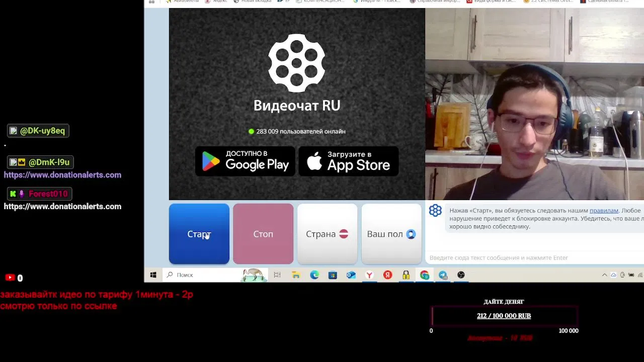
Task: Click the pink Стоп button
Action: click(x=263, y=234)
